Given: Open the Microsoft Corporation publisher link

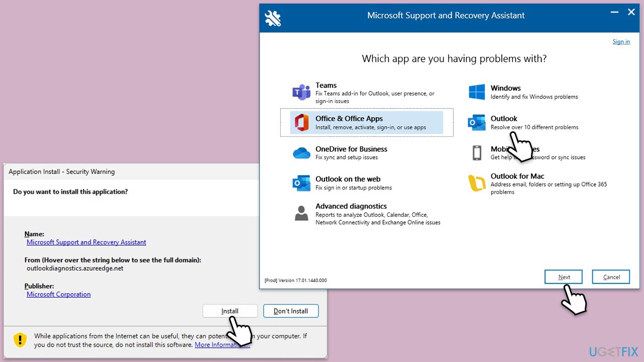Looking at the screenshot, I should (59, 295).
